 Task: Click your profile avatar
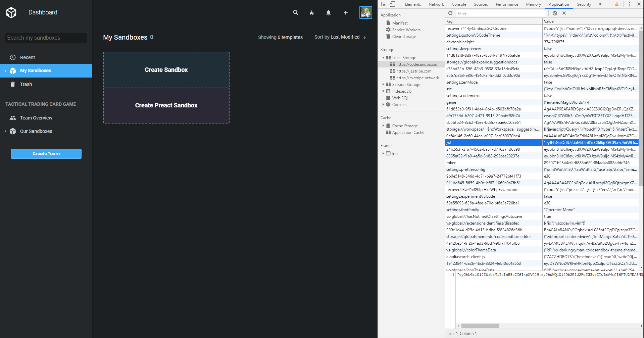[x=366, y=12]
